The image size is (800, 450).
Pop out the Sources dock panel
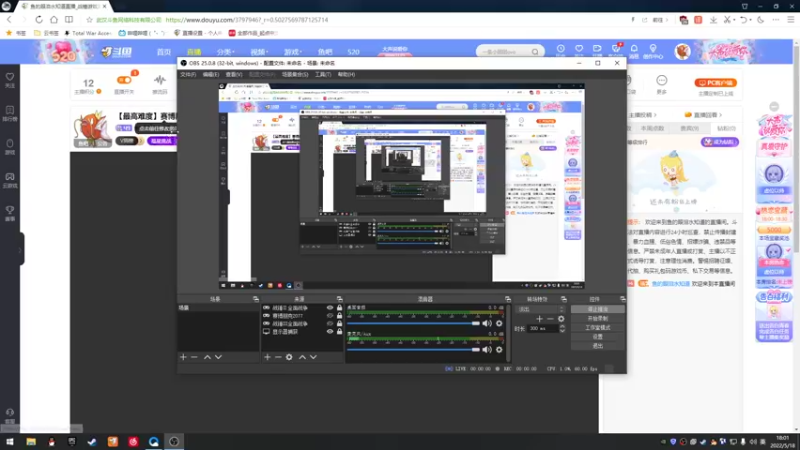tap(339, 299)
